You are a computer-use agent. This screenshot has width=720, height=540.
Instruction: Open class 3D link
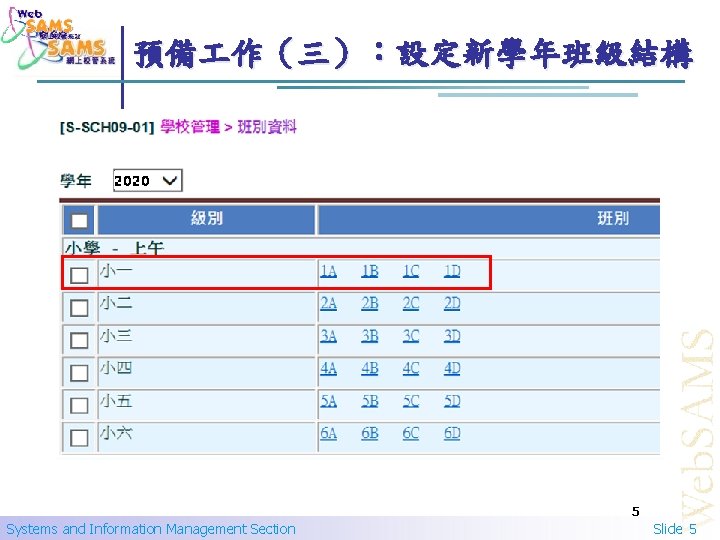click(452, 337)
